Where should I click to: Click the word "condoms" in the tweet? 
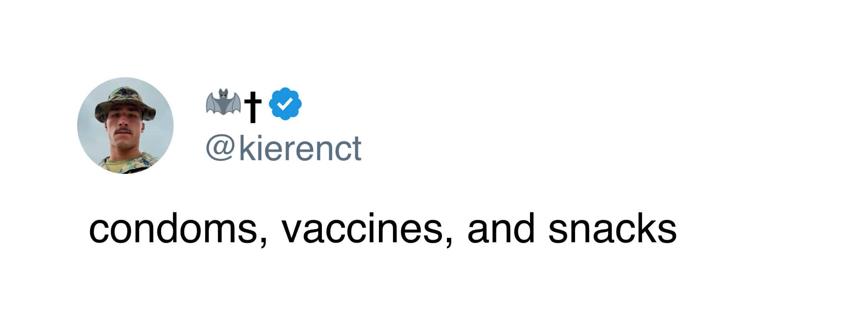[x=172, y=229]
